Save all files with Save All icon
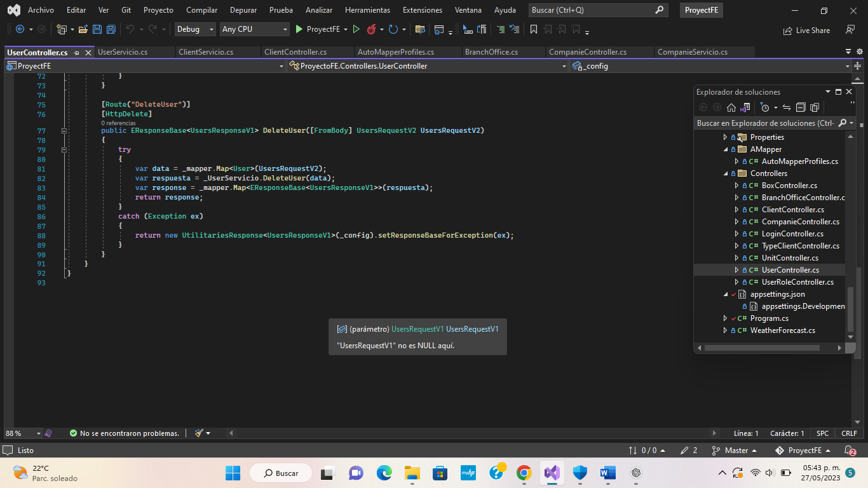 point(110,29)
